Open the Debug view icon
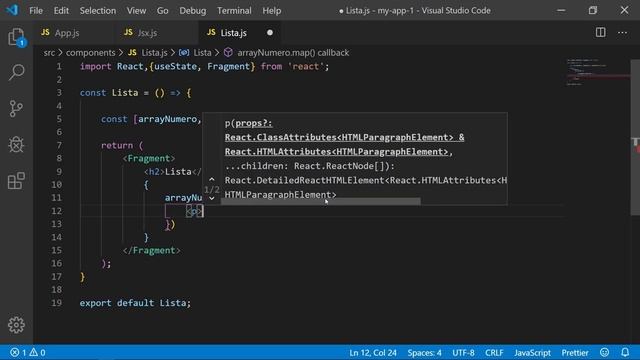This screenshot has width=640, height=360. 16,144
